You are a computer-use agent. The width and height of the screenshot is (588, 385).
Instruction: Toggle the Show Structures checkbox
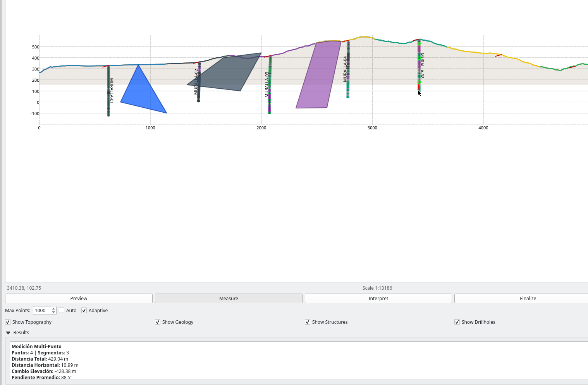click(x=308, y=322)
